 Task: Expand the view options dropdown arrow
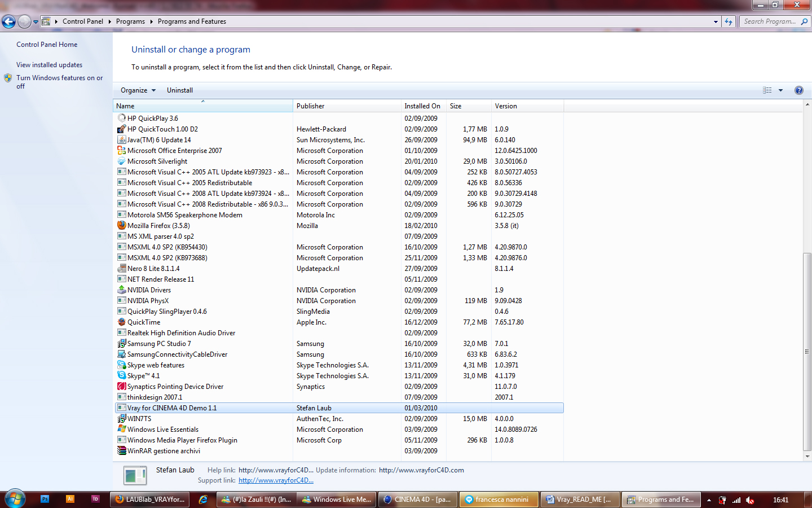(x=780, y=90)
